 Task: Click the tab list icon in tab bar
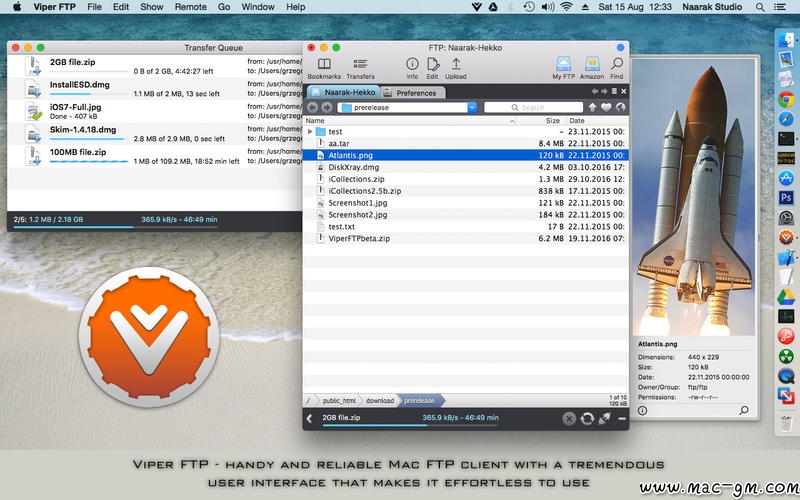point(614,91)
